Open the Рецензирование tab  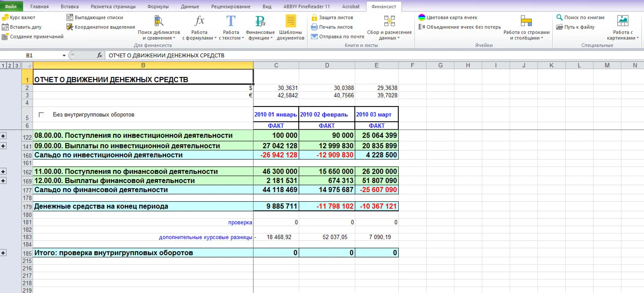coord(232,7)
